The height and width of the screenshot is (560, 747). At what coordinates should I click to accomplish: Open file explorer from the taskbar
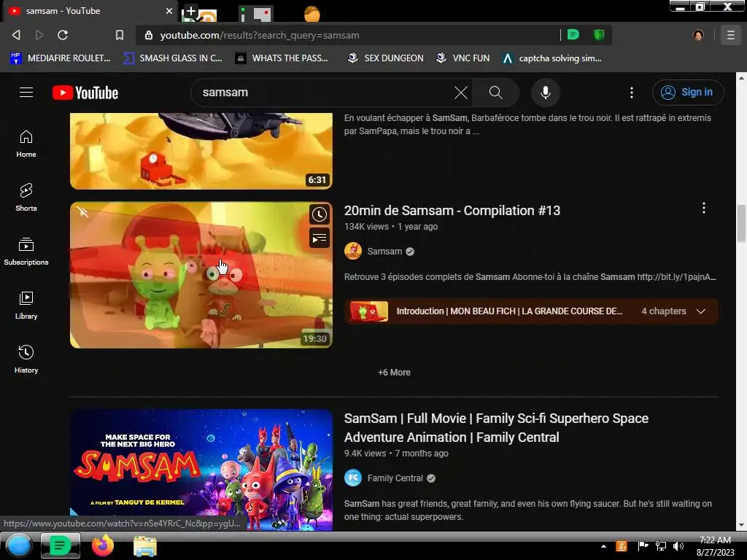144,546
